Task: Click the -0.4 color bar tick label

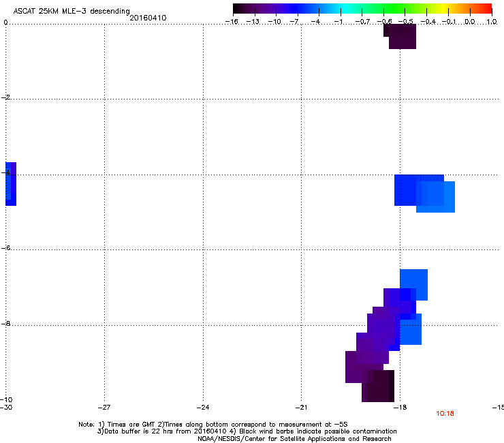Action: [x=428, y=22]
